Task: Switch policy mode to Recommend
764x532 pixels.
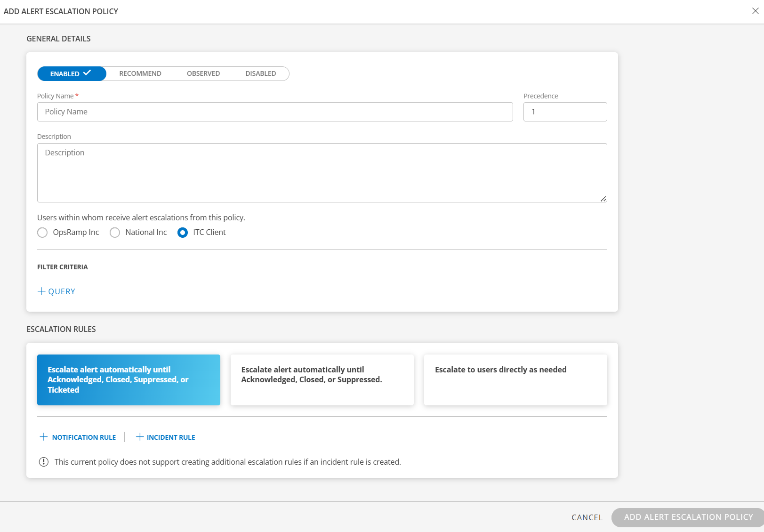Action: point(140,74)
